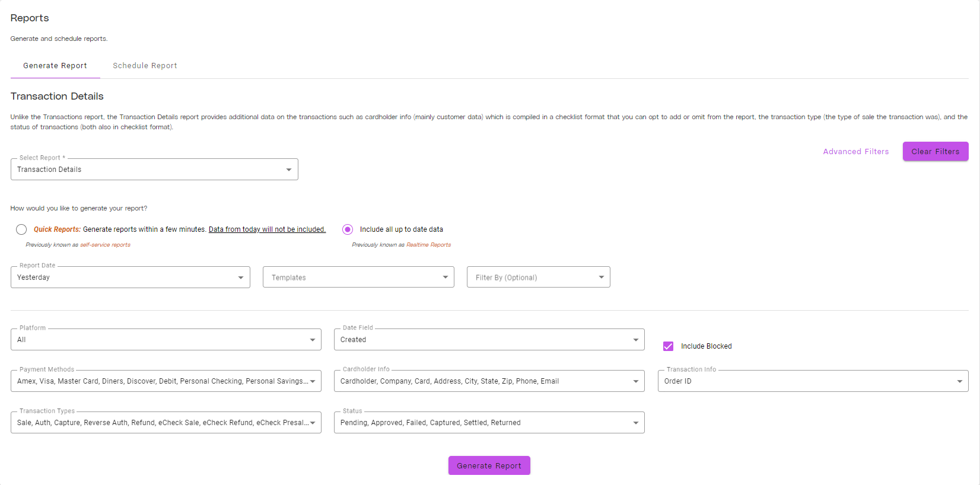
Task: Click Data from today will not be included link
Action: pyautogui.click(x=267, y=229)
